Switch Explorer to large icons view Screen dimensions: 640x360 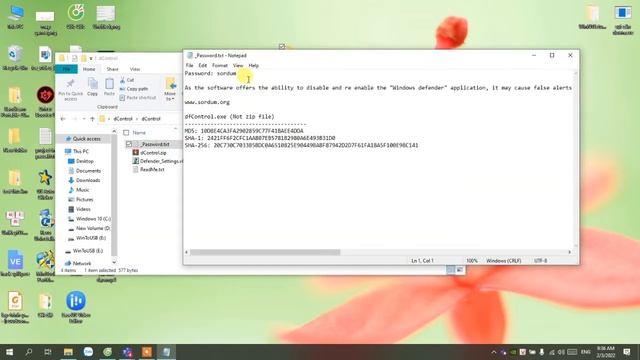tap(460, 270)
